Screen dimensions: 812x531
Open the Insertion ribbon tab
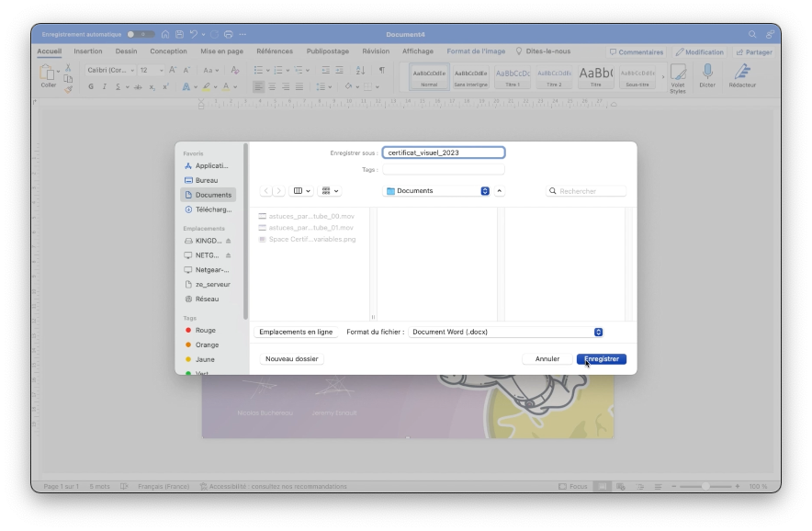pyautogui.click(x=88, y=51)
